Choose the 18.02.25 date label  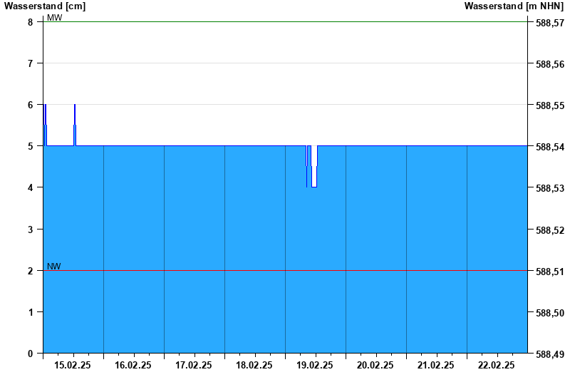[x=254, y=366]
